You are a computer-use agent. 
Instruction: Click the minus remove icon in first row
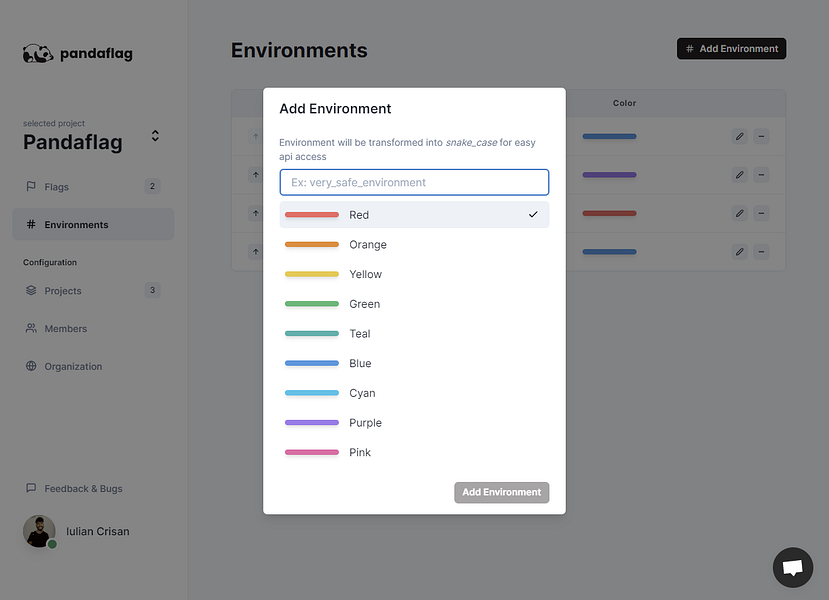761,136
